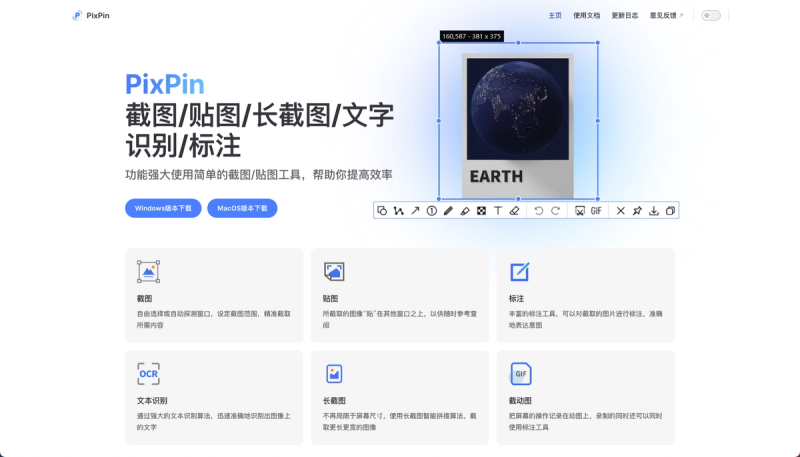Click the 截动图 card title
Viewport: 800px width, 457px height.
[520, 400]
